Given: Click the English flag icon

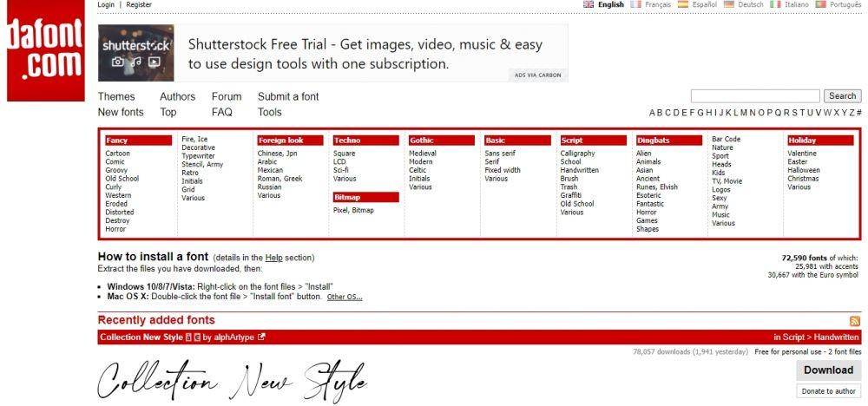Looking at the screenshot, I should [x=589, y=4].
